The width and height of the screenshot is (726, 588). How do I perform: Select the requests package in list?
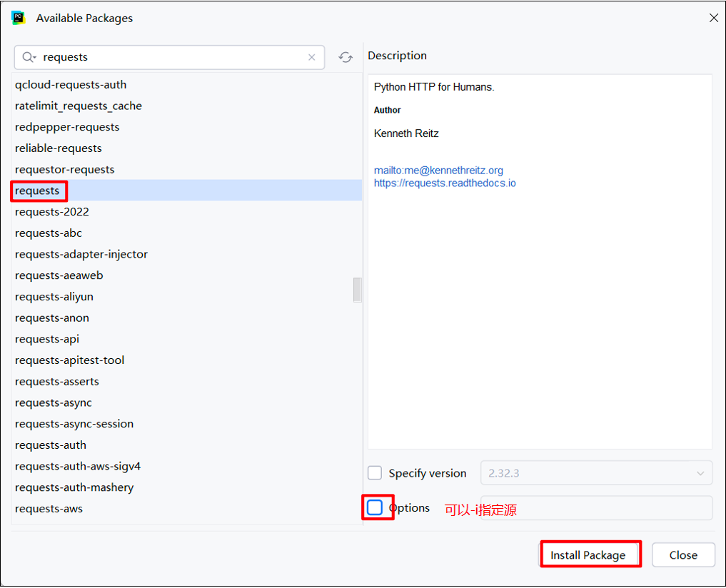[x=37, y=191]
